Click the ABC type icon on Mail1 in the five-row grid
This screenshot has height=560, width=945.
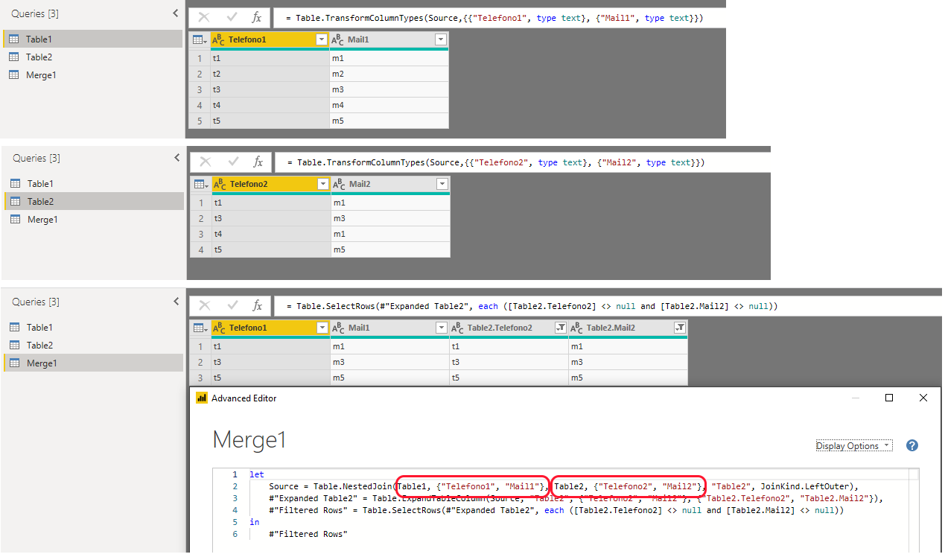[x=337, y=39]
